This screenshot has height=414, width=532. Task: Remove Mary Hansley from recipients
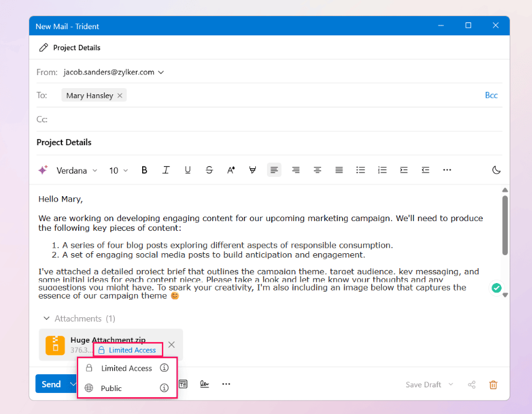pyautogui.click(x=120, y=96)
